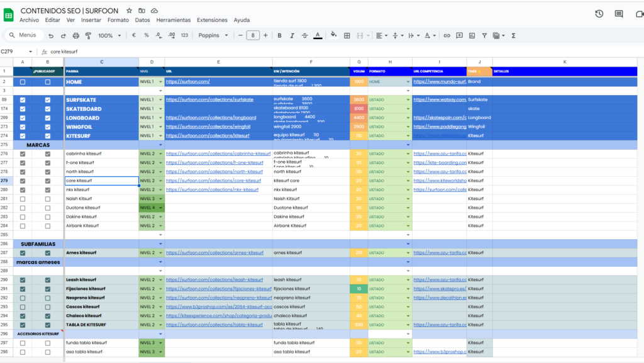Uncheck PUBLICADO checkbox for core kitesurf row
This screenshot has width=644, height=363.
(x=48, y=181)
